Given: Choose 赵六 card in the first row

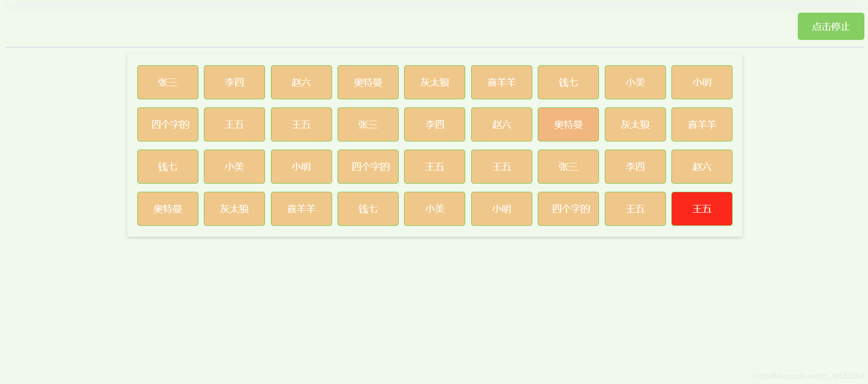Looking at the screenshot, I should coord(301,82).
